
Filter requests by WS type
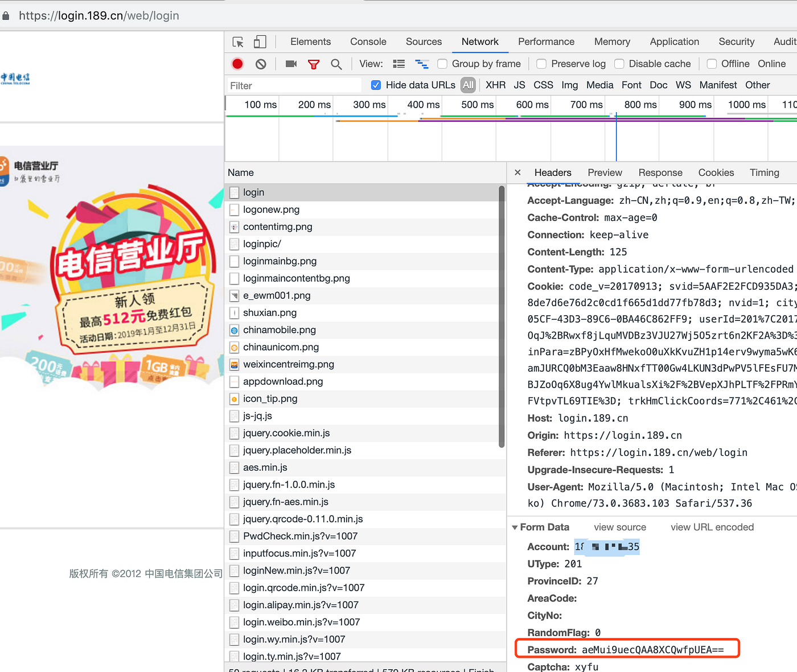(x=683, y=85)
